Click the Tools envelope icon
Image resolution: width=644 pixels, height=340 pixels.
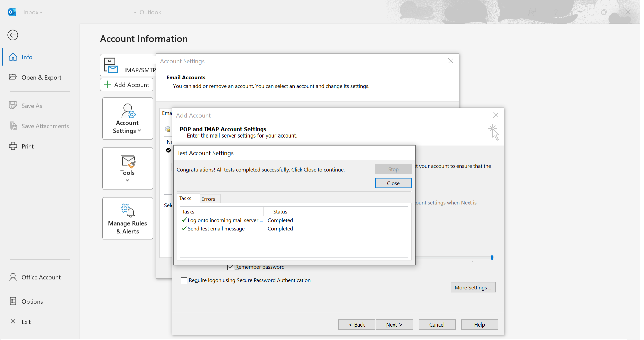[x=128, y=161]
